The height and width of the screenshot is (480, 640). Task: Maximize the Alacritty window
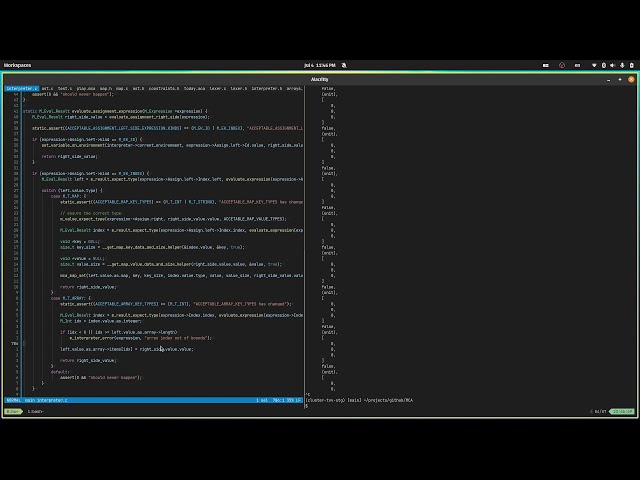tap(620, 80)
